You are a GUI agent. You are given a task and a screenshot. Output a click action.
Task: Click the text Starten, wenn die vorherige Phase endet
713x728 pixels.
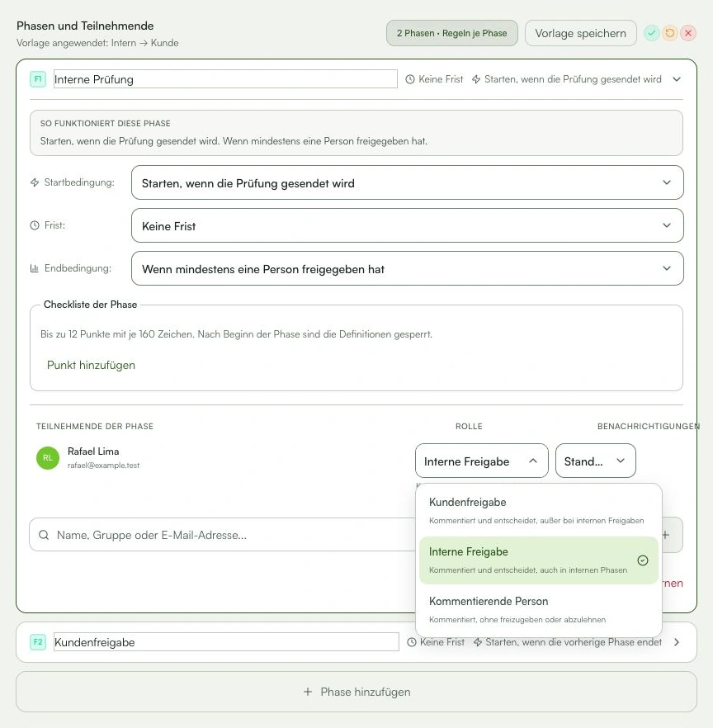(x=574, y=642)
